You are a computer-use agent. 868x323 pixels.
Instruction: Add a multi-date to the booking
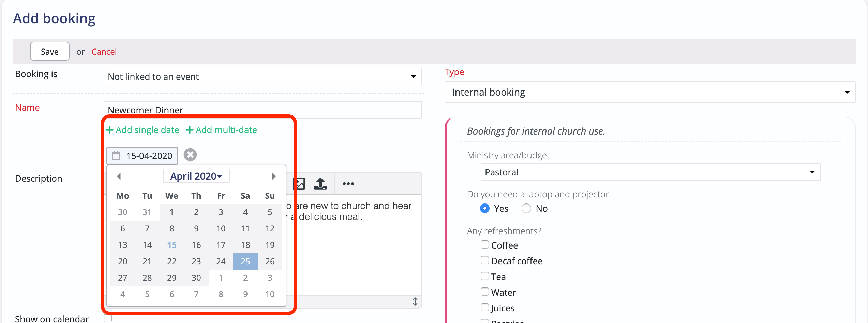222,130
